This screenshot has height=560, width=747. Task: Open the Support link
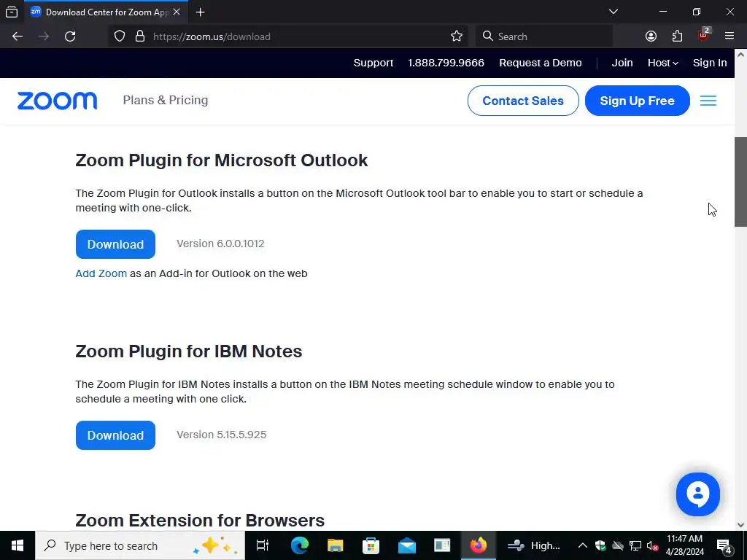click(373, 63)
